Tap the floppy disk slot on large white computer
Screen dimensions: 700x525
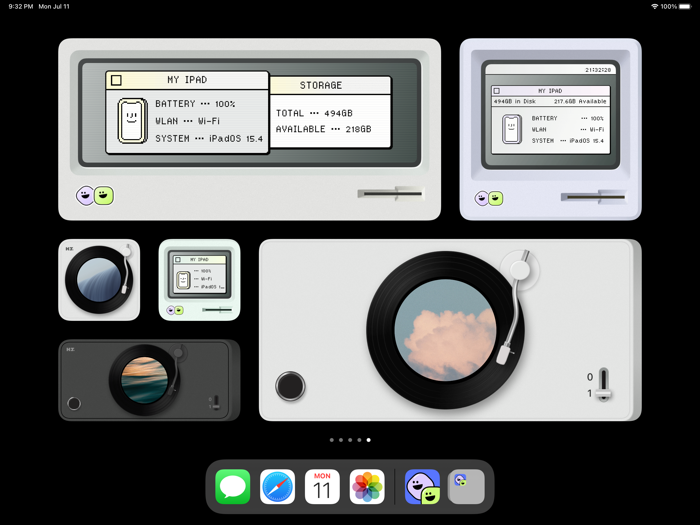coord(390,194)
